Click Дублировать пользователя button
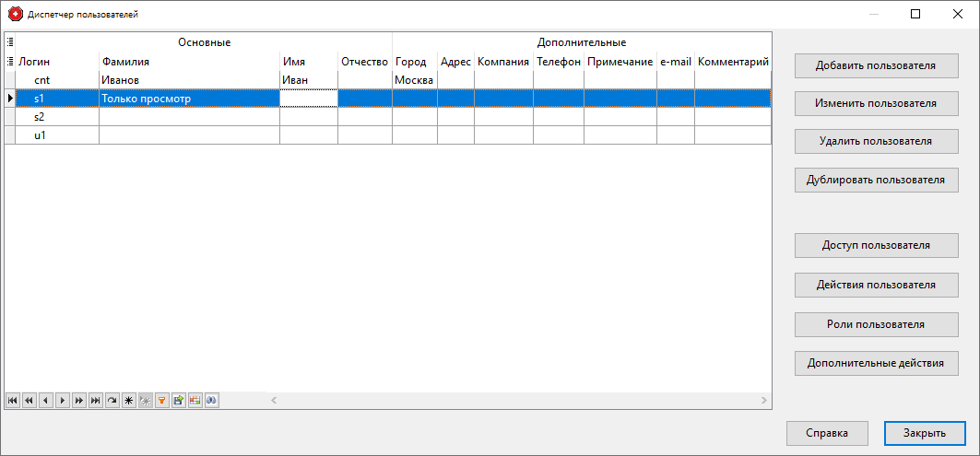The image size is (980, 456). [x=876, y=180]
